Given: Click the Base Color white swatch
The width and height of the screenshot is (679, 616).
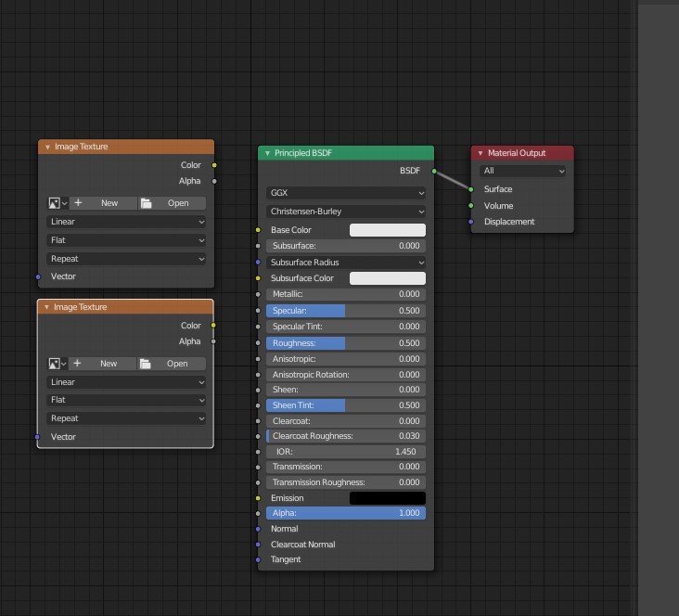Looking at the screenshot, I should coord(387,230).
